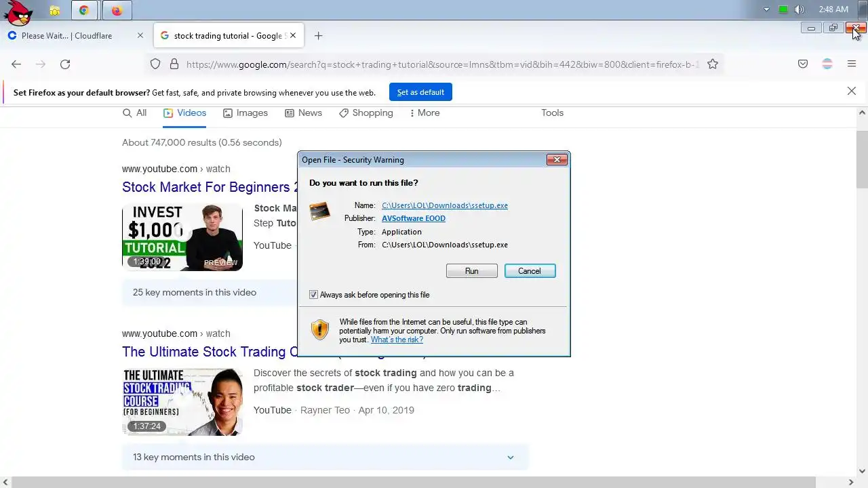The width and height of the screenshot is (868, 488).
Task: Open the Pocket save icon
Action: [803, 64]
